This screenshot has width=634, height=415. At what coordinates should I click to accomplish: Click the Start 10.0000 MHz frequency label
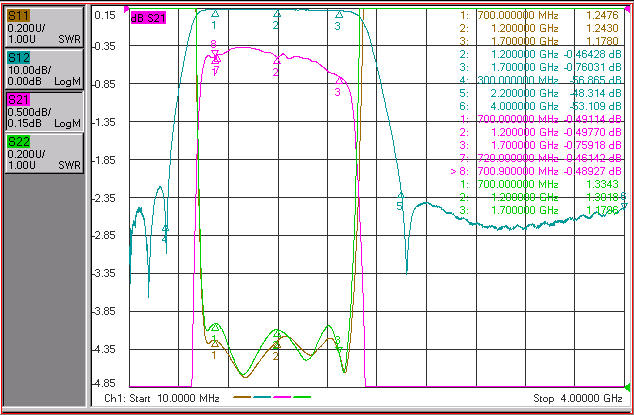click(x=162, y=398)
